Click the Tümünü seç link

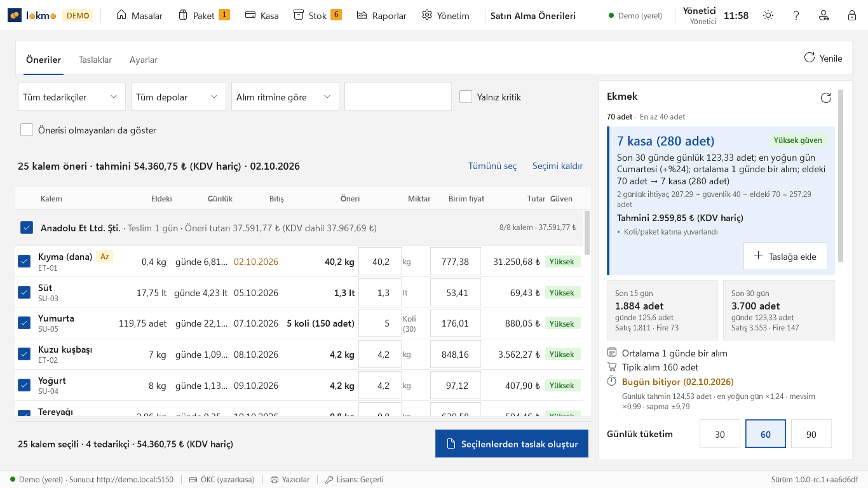click(492, 166)
